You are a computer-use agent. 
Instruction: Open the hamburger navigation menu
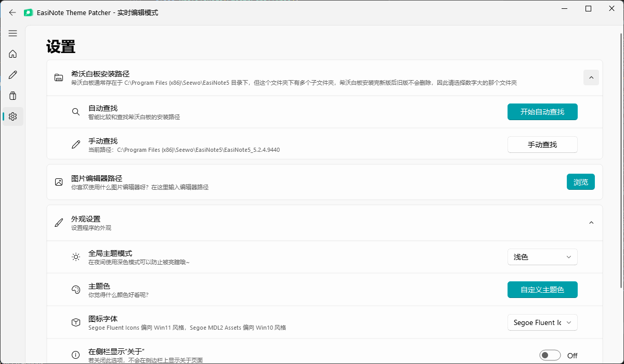click(x=13, y=33)
